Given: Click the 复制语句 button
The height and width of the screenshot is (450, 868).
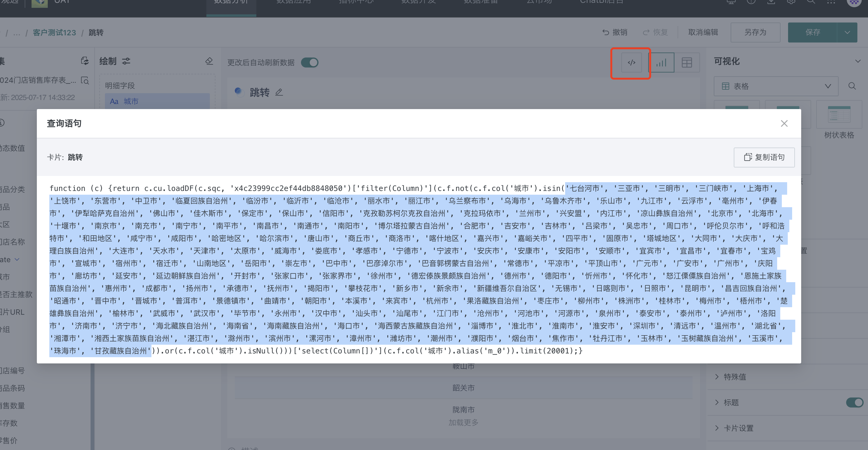Looking at the screenshot, I should click(x=764, y=157).
